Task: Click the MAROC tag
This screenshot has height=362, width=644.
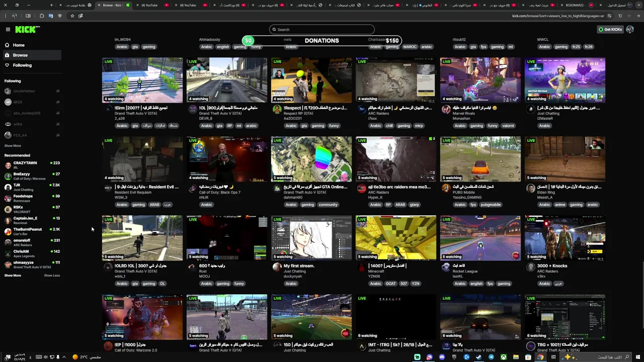Action: 410,47
